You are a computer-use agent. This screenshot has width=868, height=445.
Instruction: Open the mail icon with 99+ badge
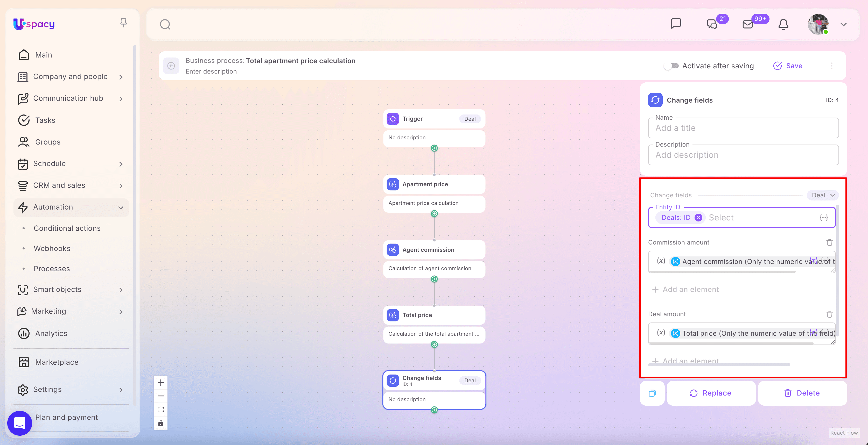(x=748, y=24)
